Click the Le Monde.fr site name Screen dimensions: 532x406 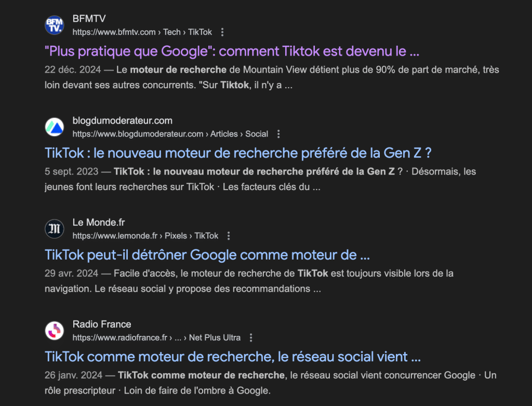99,223
